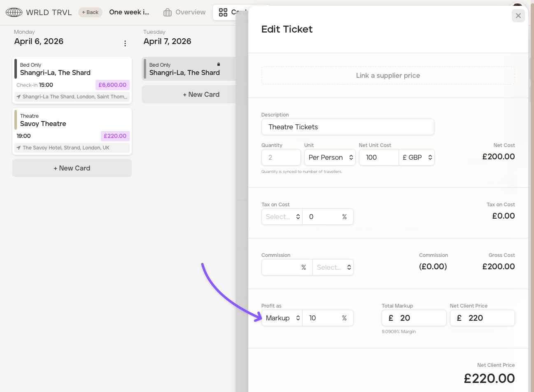
Task: Open the Commission type select dropdown
Action: tap(333, 267)
